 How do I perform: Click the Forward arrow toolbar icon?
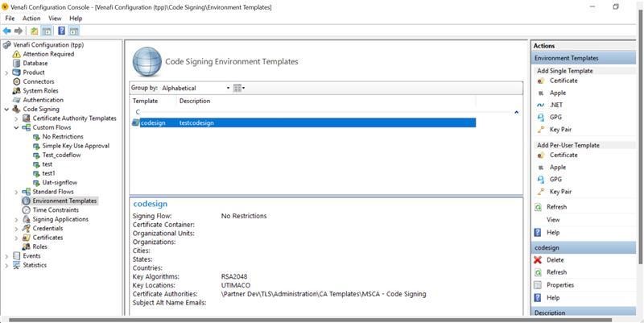[x=19, y=31]
